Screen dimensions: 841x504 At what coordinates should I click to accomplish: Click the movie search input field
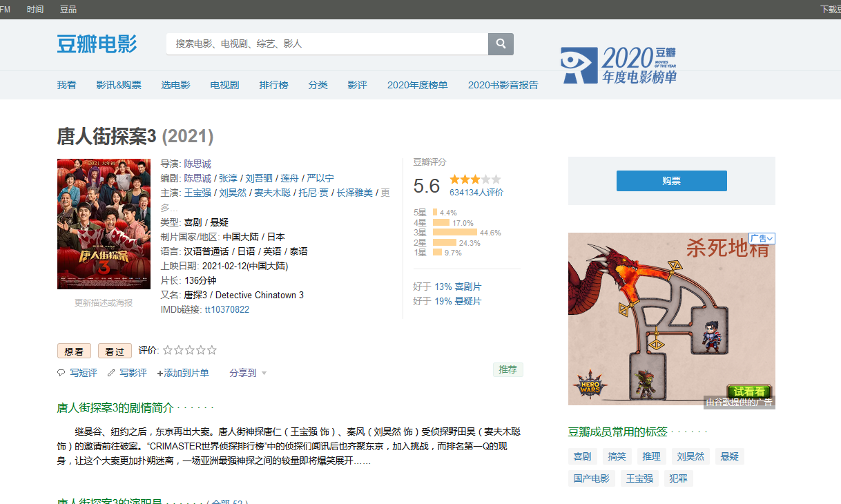click(x=327, y=43)
